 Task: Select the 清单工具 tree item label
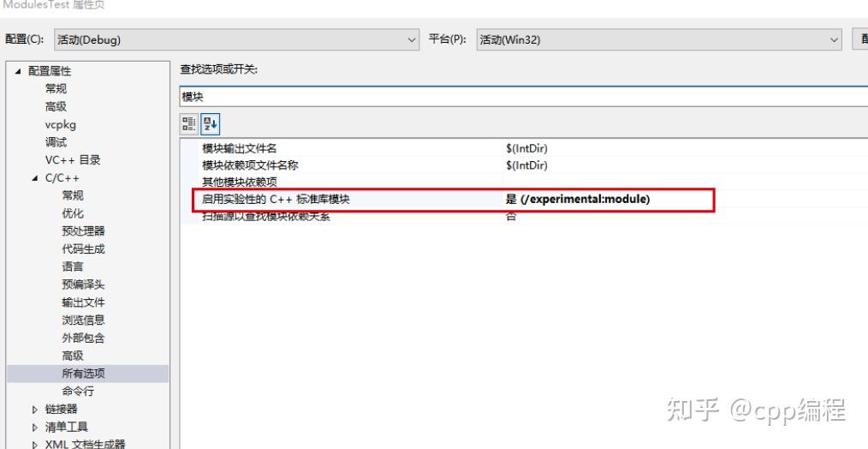(67, 427)
